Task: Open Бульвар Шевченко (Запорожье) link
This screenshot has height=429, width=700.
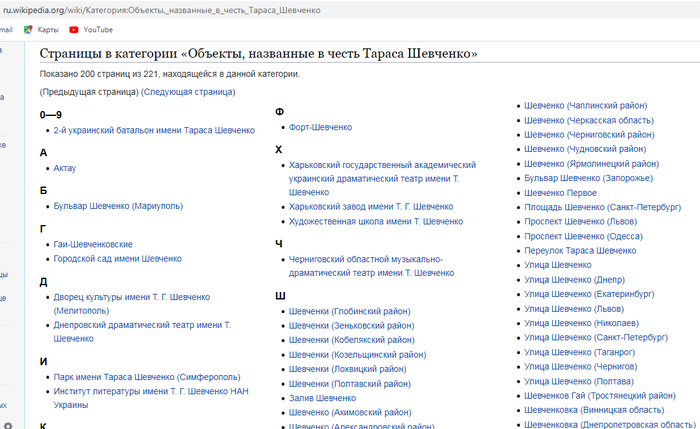Action: pos(588,178)
